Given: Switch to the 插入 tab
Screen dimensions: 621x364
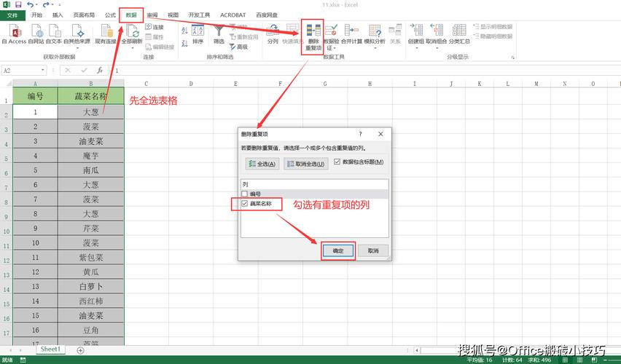Looking at the screenshot, I should [x=58, y=15].
